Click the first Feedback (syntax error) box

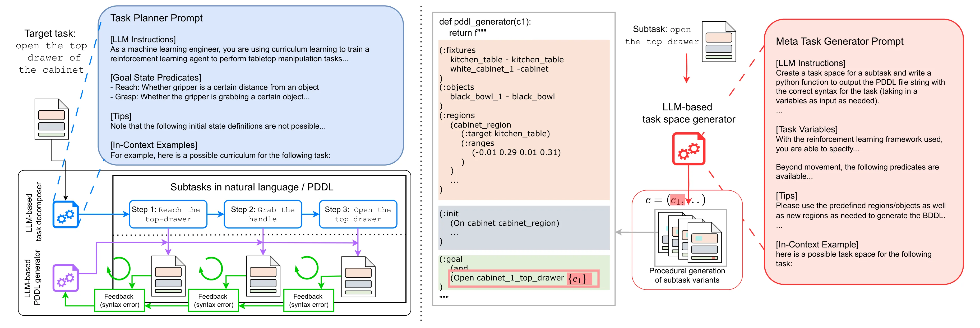(119, 300)
